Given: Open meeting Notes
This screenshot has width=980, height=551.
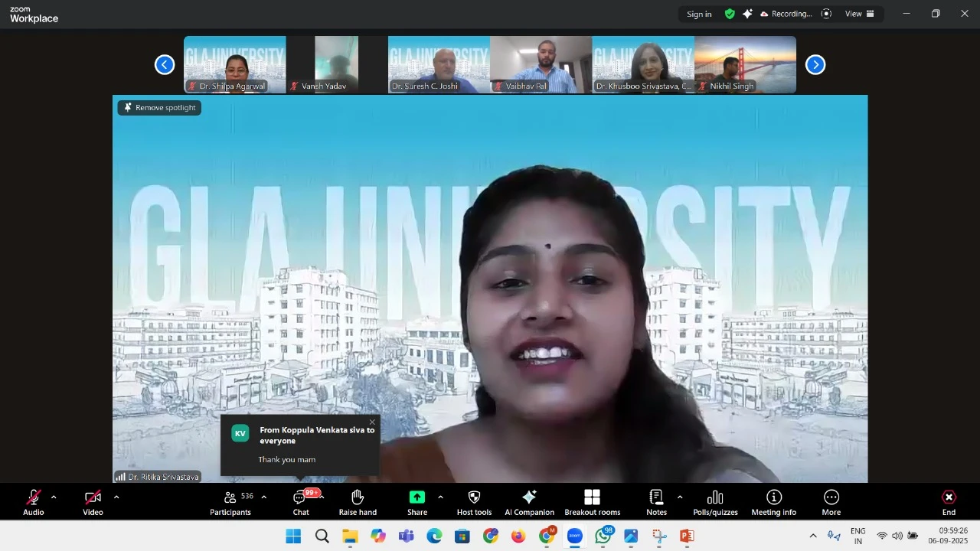Looking at the screenshot, I should coord(656,503).
